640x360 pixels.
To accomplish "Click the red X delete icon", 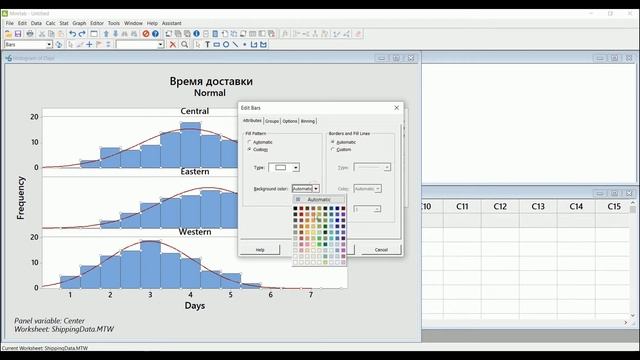I will point(173,44).
